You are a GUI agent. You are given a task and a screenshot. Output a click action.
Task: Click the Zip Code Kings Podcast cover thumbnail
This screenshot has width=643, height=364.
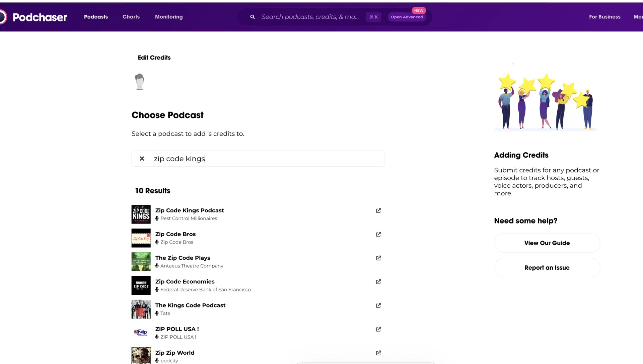tap(141, 214)
